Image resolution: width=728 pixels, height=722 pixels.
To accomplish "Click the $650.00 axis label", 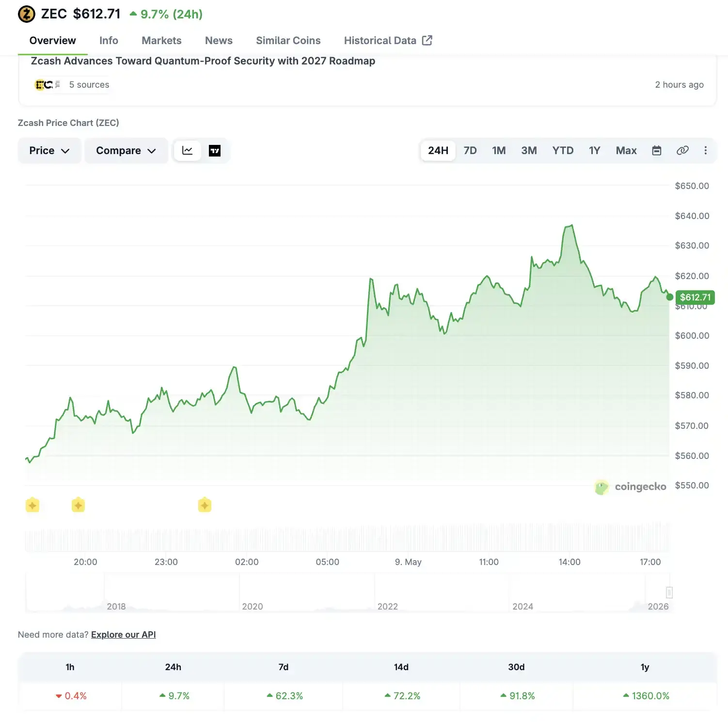I will 692,186.
